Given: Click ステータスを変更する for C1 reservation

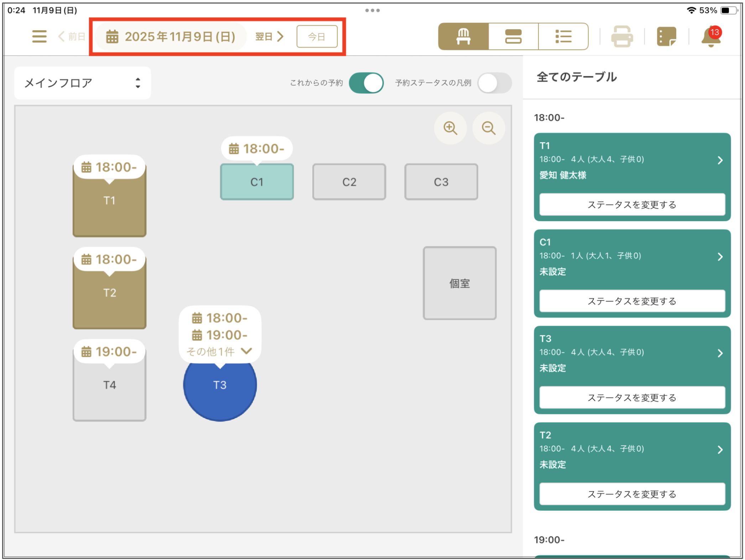Looking at the screenshot, I should pyautogui.click(x=632, y=301).
